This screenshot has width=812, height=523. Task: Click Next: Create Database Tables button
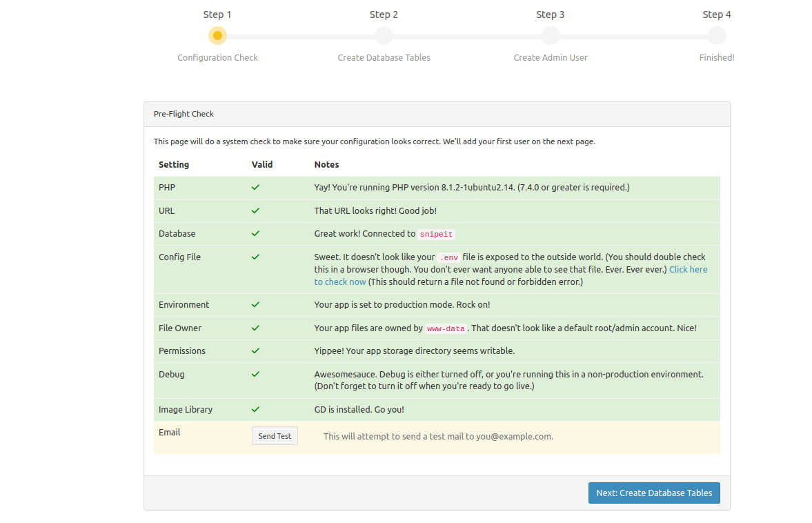653,493
